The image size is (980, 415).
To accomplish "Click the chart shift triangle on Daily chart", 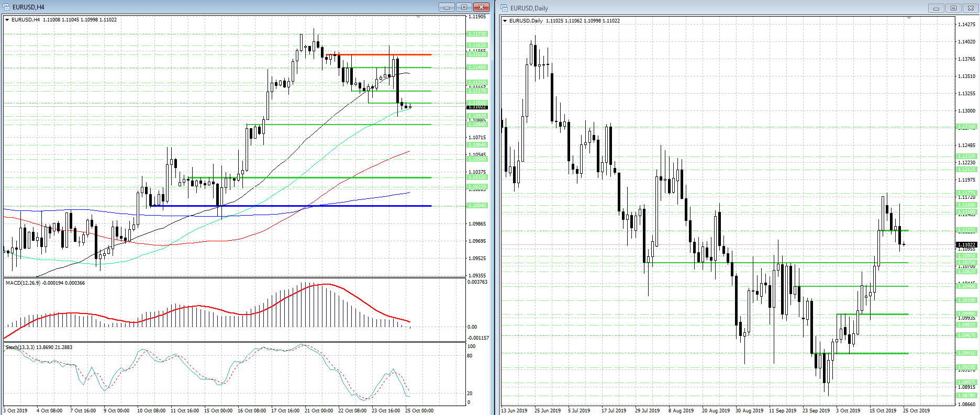I will [x=909, y=18].
